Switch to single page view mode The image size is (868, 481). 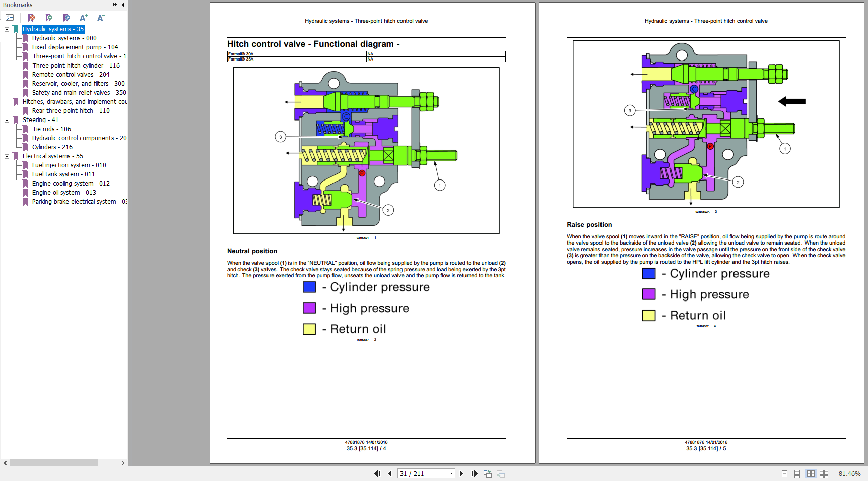click(x=784, y=474)
